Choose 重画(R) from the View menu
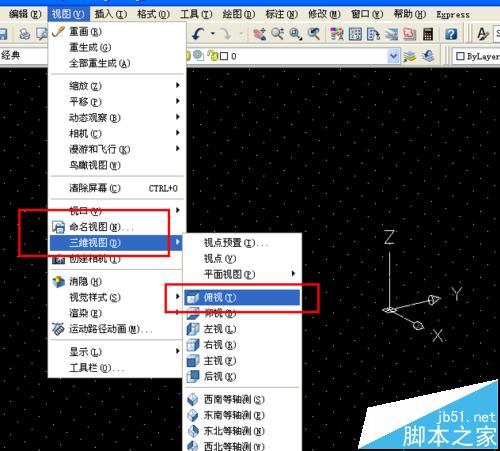Image resolution: width=500 pixels, height=451 pixels. point(117,32)
